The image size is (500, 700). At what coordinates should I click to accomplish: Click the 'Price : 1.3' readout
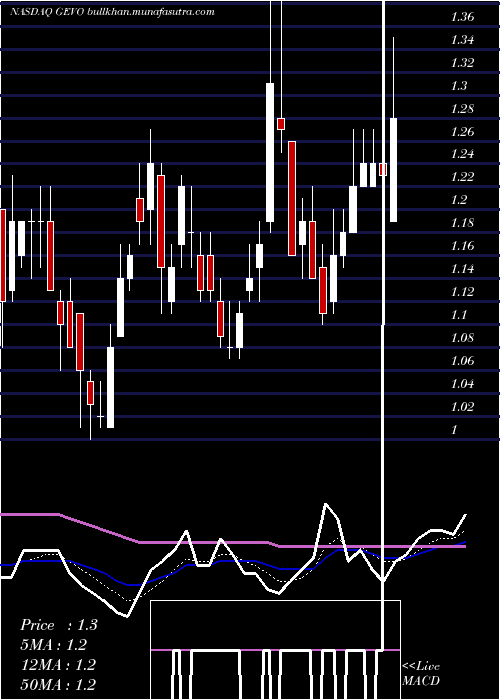59,625
